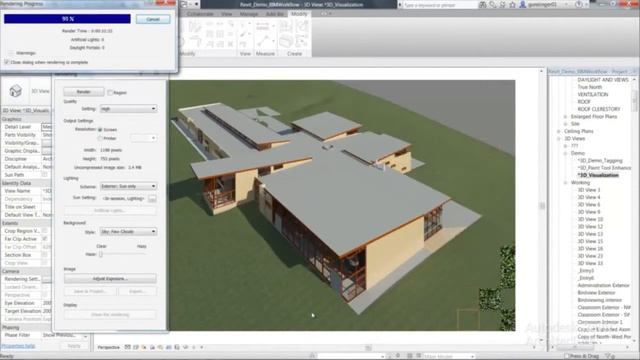Collapse the Working group in Project Browser
The image size is (640, 360).
tap(566, 183)
